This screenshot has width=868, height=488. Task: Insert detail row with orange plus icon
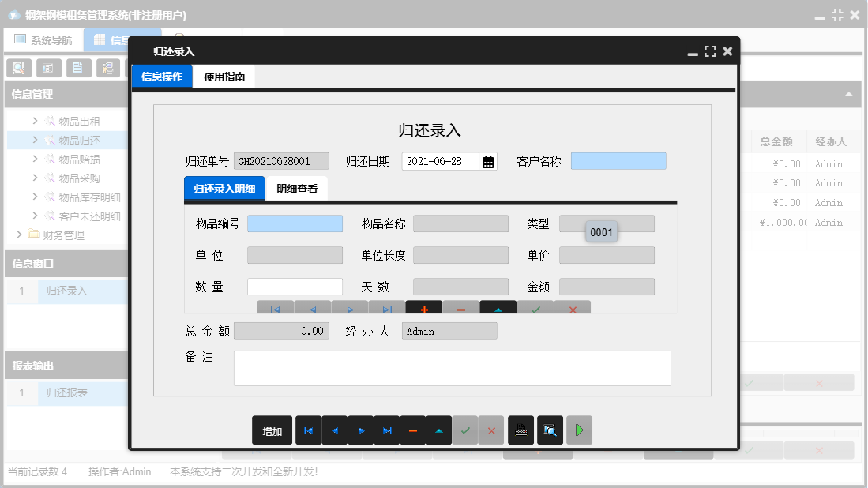tap(424, 310)
